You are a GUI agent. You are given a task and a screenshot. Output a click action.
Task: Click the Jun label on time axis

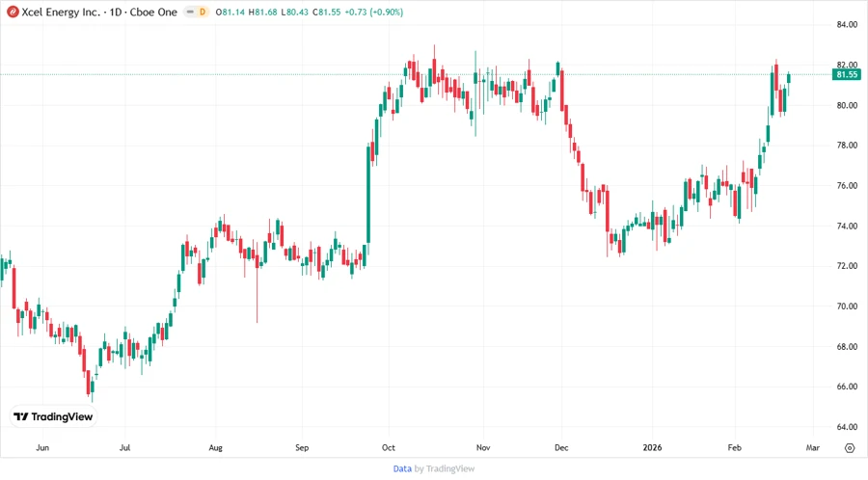[42, 447]
